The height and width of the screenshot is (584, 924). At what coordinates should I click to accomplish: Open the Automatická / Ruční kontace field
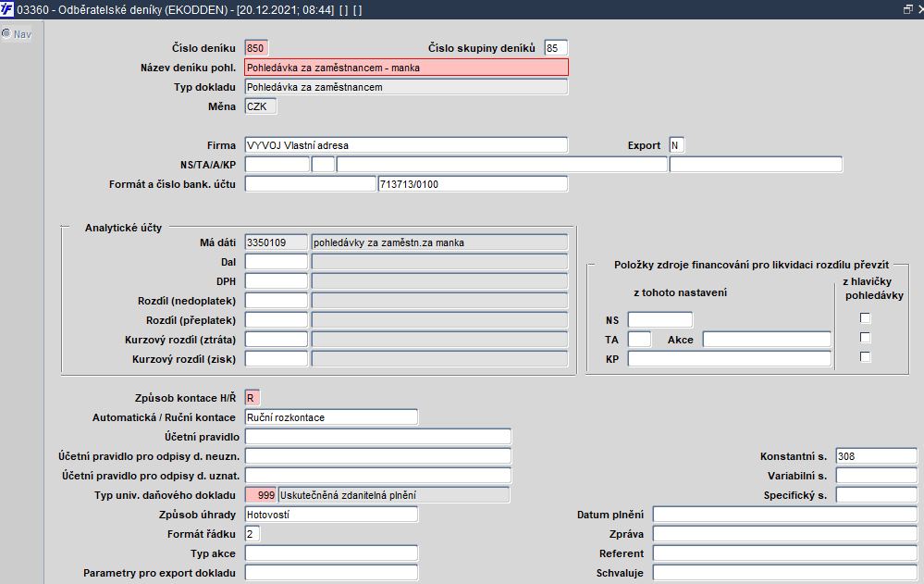click(x=331, y=417)
